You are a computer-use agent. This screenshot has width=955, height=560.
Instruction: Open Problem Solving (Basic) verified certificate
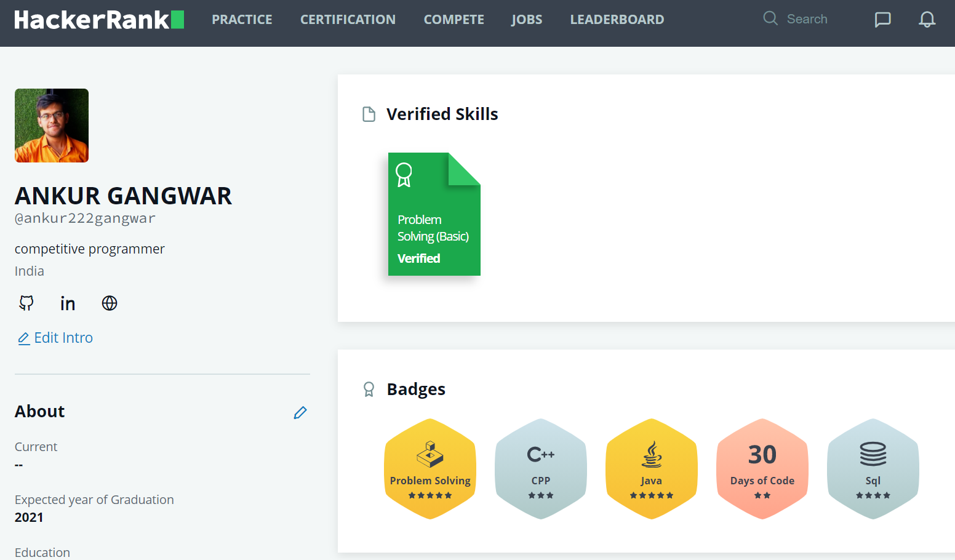(434, 214)
